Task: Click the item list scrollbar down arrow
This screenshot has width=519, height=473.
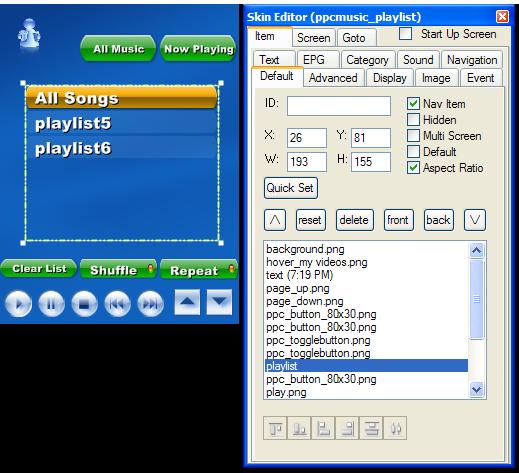Action: 476,389
